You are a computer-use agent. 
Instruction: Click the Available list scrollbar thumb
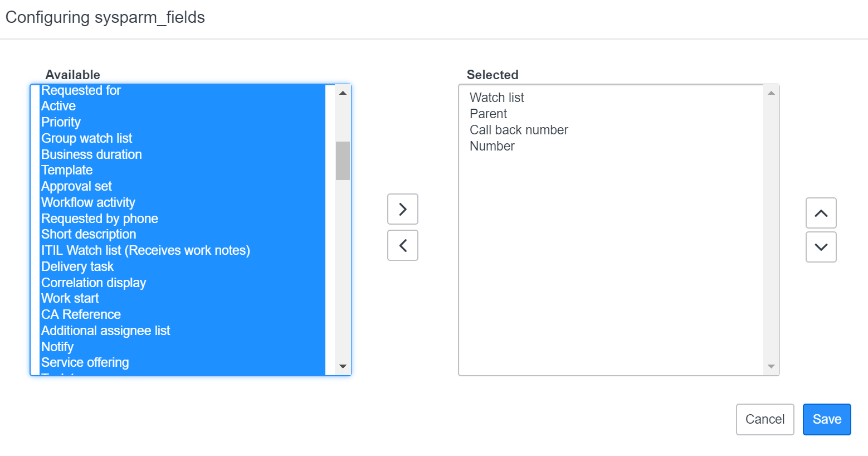tap(343, 162)
